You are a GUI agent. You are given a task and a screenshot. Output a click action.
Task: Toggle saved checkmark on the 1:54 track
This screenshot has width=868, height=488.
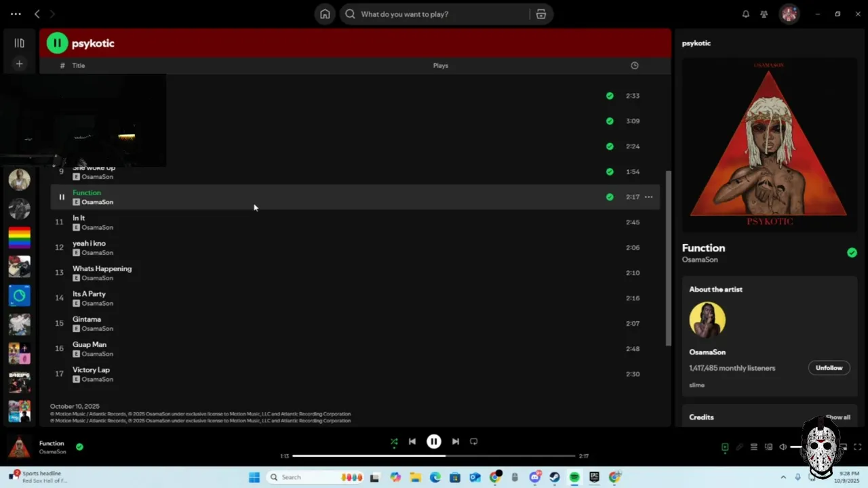pos(610,172)
